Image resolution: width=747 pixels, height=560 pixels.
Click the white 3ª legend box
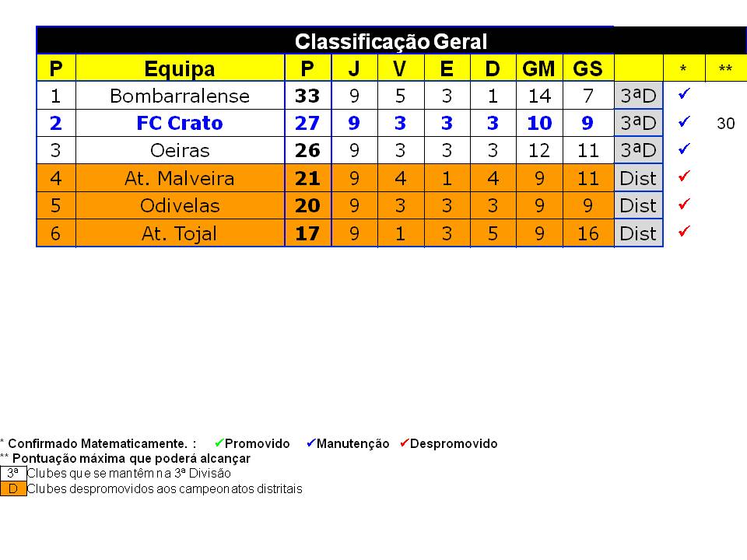click(x=13, y=474)
